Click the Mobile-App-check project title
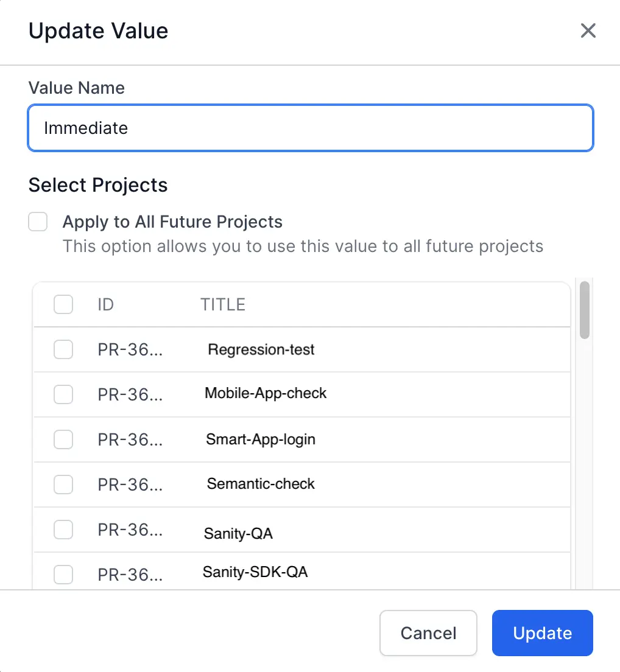The image size is (620, 672). point(266,393)
